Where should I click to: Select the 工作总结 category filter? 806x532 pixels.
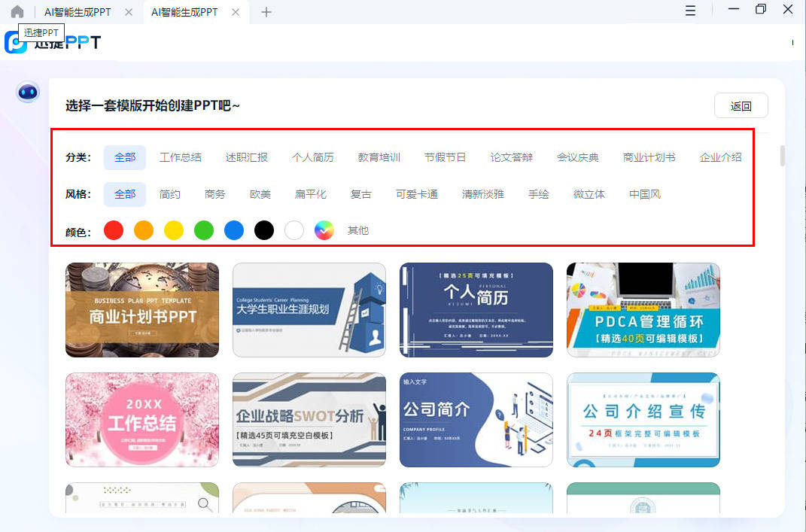pos(181,157)
